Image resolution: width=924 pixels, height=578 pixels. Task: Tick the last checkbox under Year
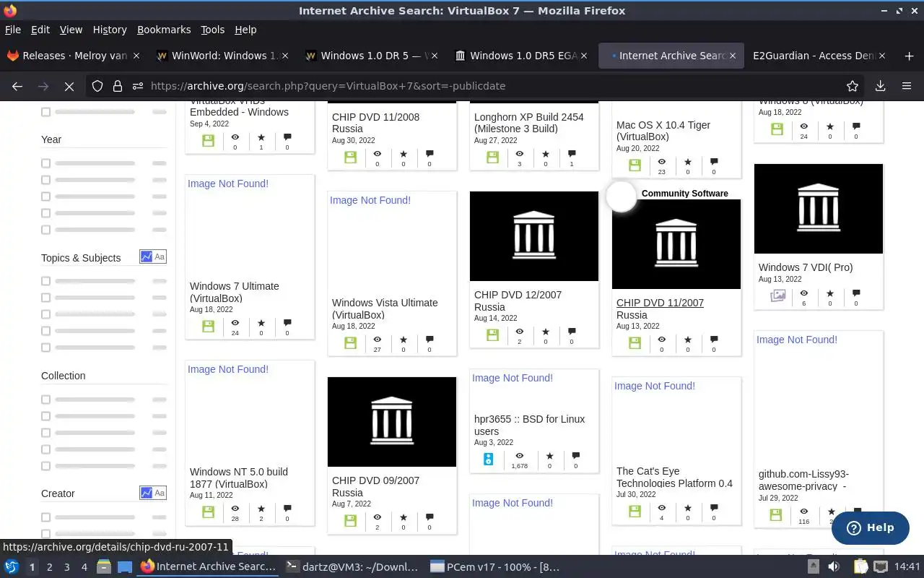45,230
